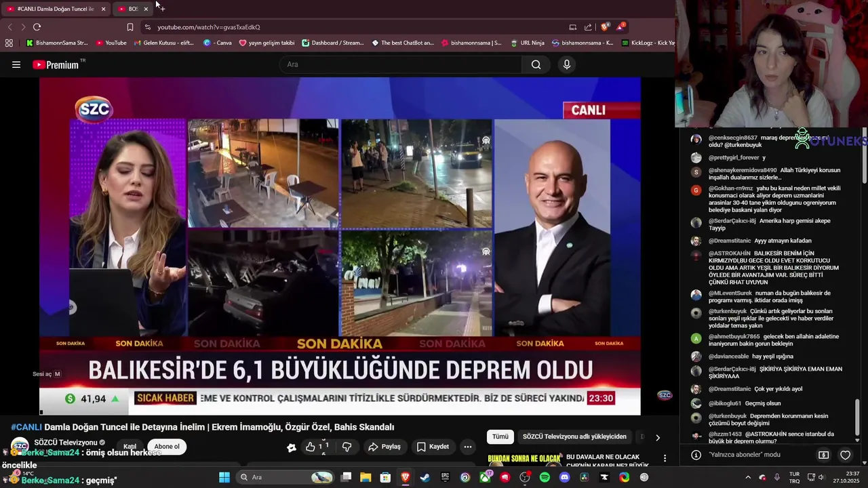This screenshot has width=868, height=488.
Task: Open a new browser tab
Action: point(161,9)
